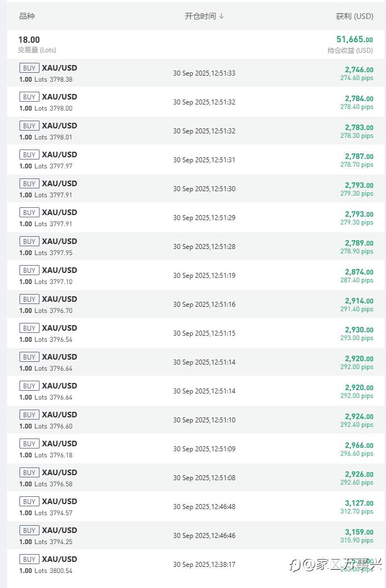Click the 18.00 total lots summary
This screenshot has height=588, width=386.
29,40
